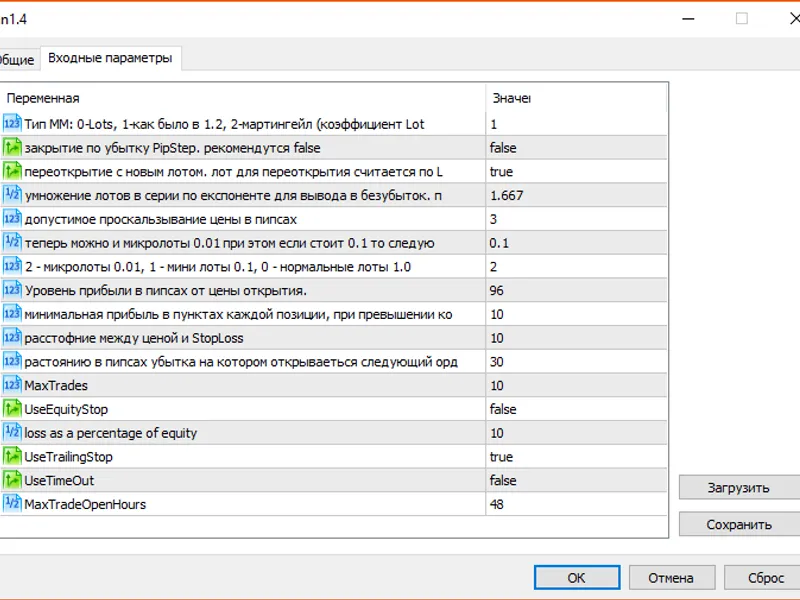The width and height of the screenshot is (800, 600).
Task: Click the integer icon beside '2 - микролоты 0.01'
Action: point(12,266)
